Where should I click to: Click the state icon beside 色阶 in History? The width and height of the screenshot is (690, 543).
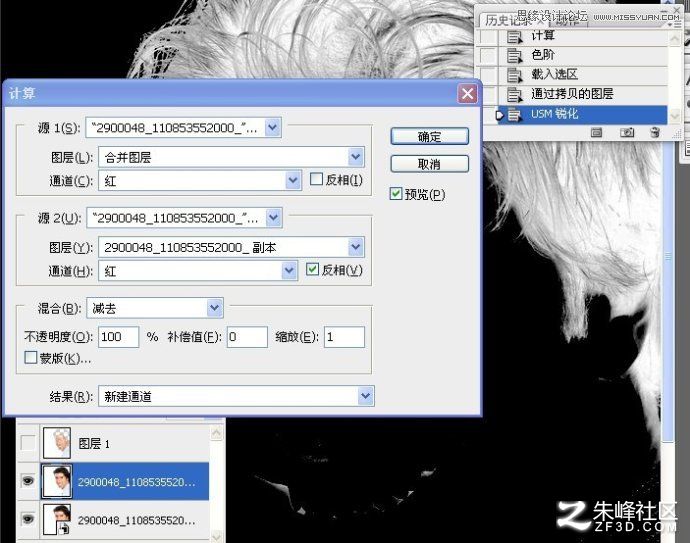pos(514,55)
